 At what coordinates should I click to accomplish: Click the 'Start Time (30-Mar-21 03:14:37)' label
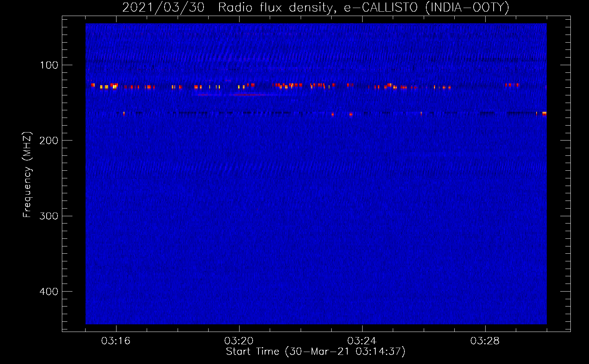pos(316,352)
